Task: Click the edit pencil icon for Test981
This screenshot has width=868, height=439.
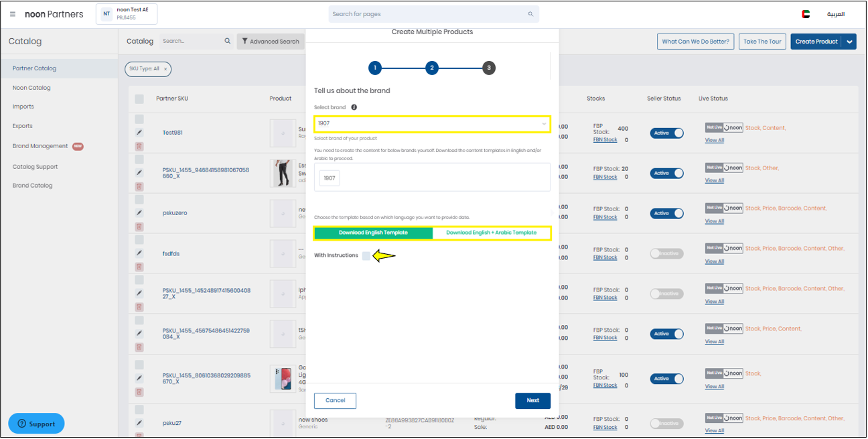Action: tap(139, 133)
